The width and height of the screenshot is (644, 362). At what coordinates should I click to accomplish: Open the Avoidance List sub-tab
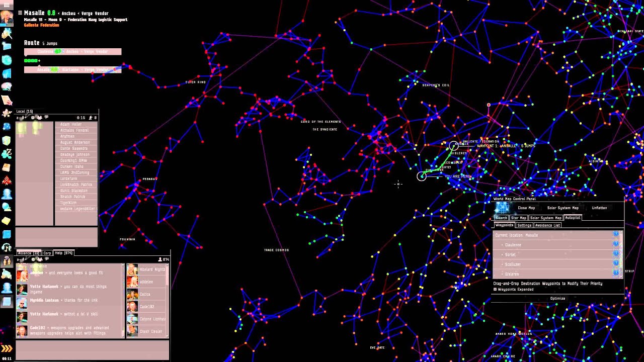click(x=547, y=225)
